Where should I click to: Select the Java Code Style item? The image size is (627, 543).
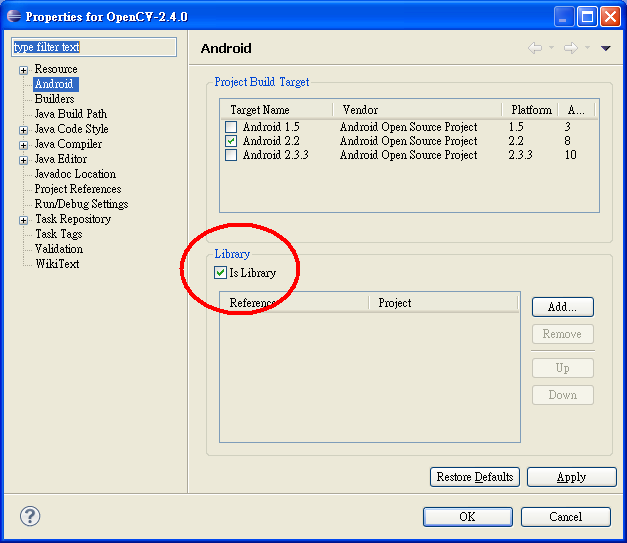pyautogui.click(x=72, y=129)
